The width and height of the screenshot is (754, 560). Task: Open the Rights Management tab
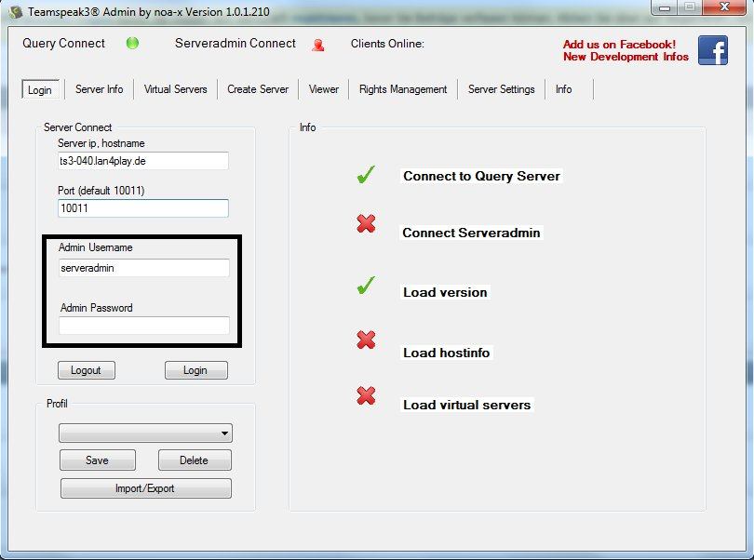(x=403, y=89)
